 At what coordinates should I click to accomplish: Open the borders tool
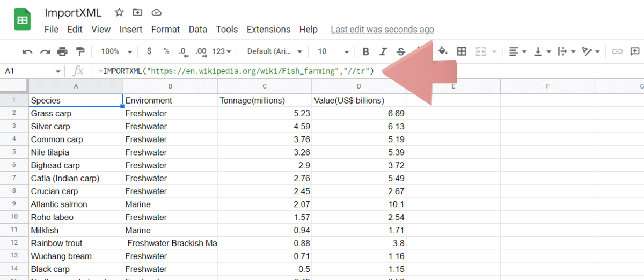click(x=462, y=51)
